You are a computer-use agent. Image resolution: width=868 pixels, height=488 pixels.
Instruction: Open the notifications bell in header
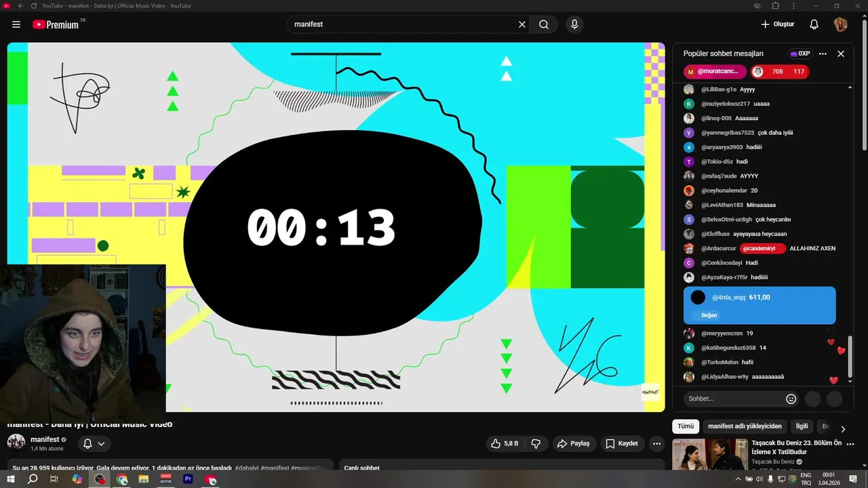tap(814, 24)
